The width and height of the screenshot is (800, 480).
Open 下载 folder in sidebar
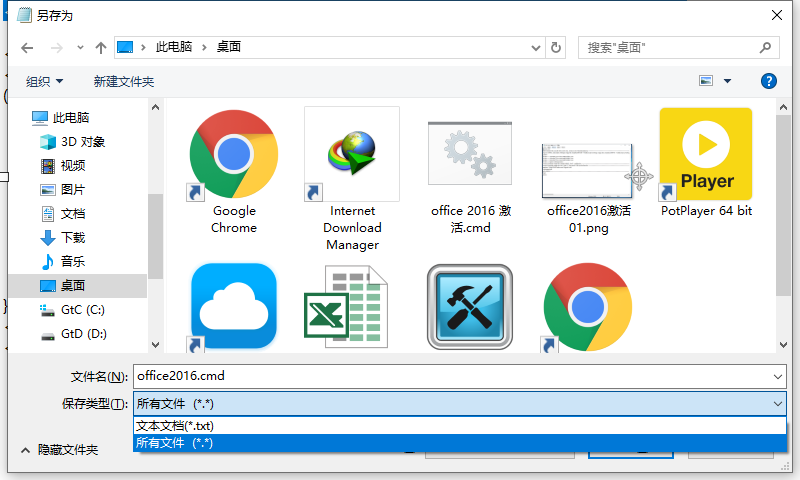(72, 238)
